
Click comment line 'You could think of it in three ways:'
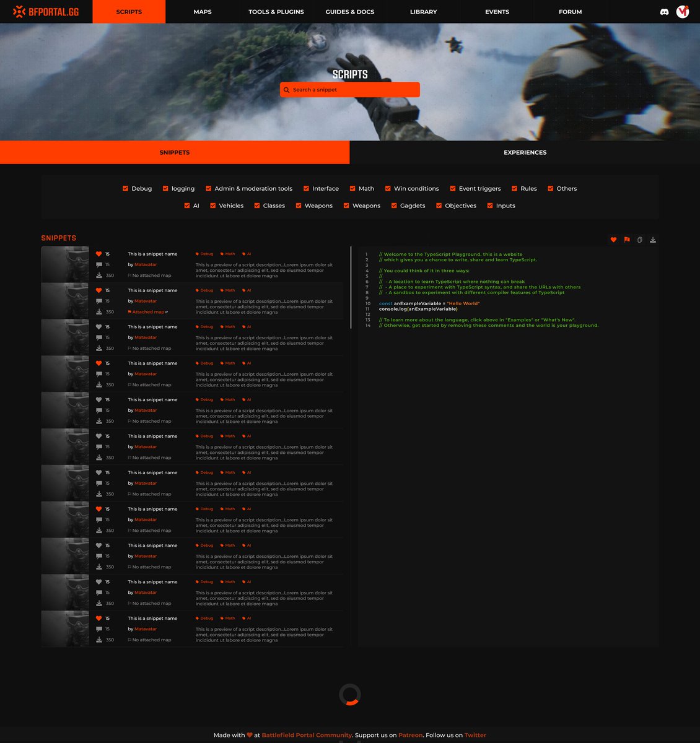tap(424, 271)
